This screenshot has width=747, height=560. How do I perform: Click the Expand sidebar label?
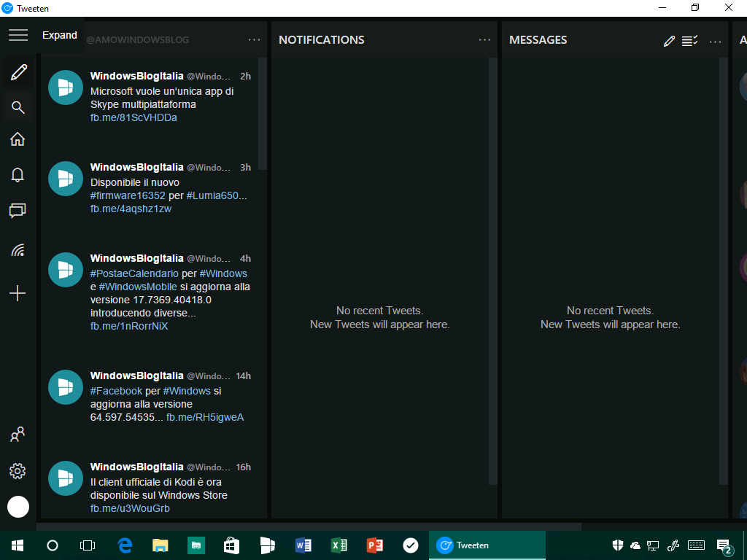(x=60, y=35)
